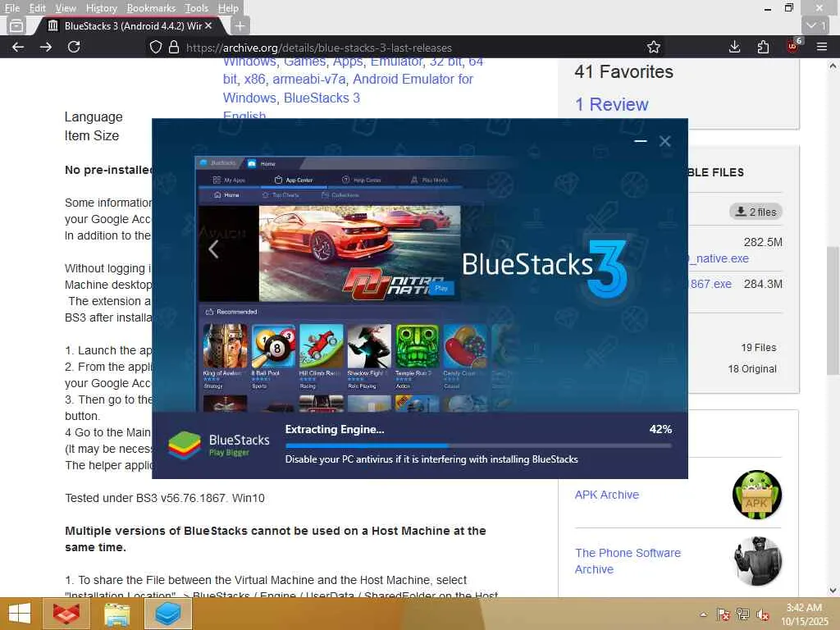Click the Nitro Nation banner image
The width and height of the screenshot is (840, 630).
coord(359,253)
